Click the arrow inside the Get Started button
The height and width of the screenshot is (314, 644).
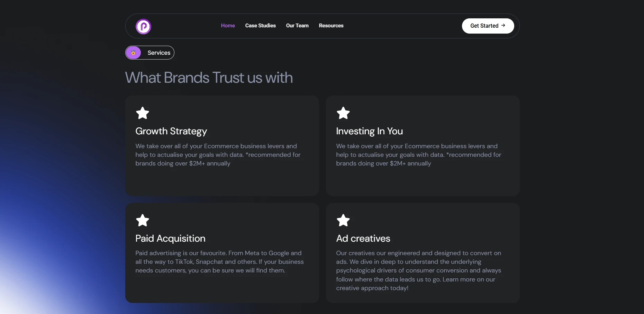tap(504, 25)
